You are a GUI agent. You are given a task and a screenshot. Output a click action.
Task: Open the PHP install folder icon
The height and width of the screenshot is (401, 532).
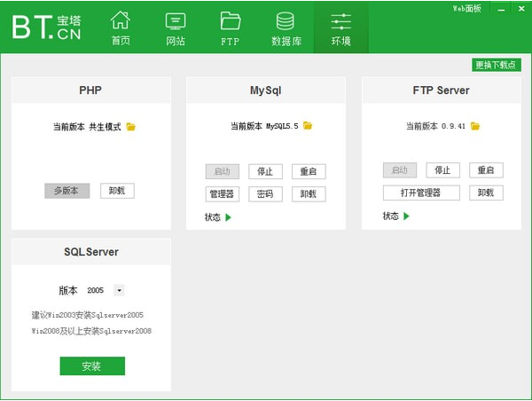131,127
